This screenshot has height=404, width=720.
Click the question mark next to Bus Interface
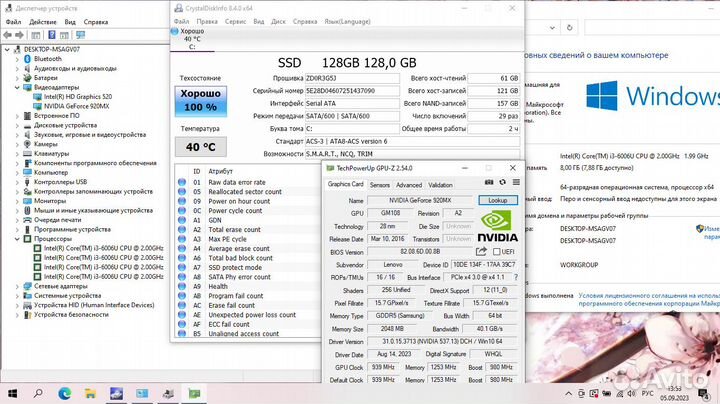pos(516,277)
